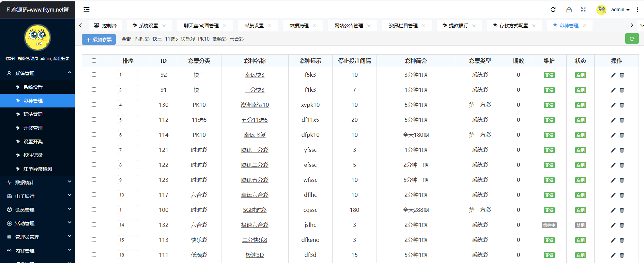Screen dimensions: 644x263
Task: Click the refresh icon in the top header
Action: coord(553,10)
